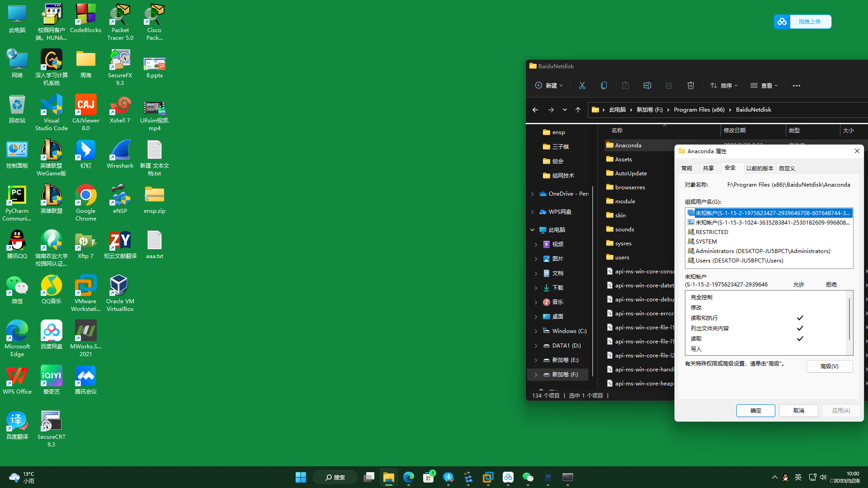Click Program Files (x86) in address breadcrumb
868x488 pixels.
click(699, 110)
